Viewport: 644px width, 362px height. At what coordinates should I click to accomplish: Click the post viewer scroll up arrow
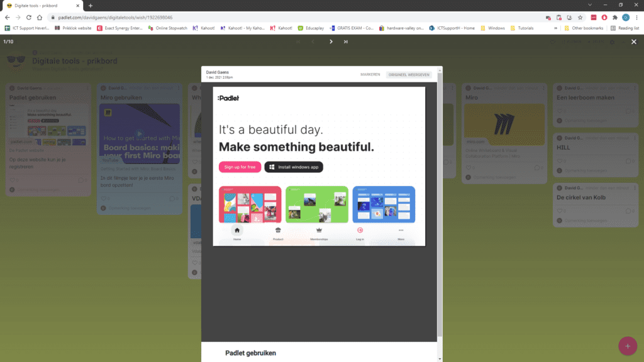pyautogui.click(x=440, y=70)
